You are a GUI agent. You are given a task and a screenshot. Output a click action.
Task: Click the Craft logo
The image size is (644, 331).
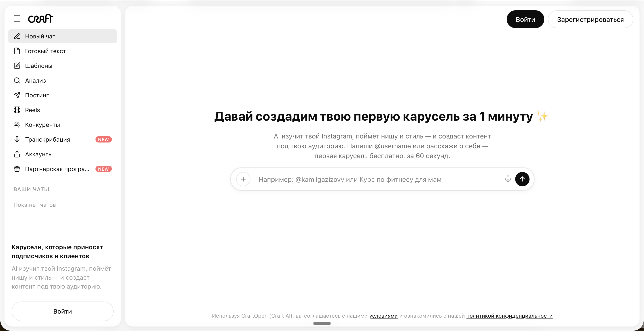point(40,19)
